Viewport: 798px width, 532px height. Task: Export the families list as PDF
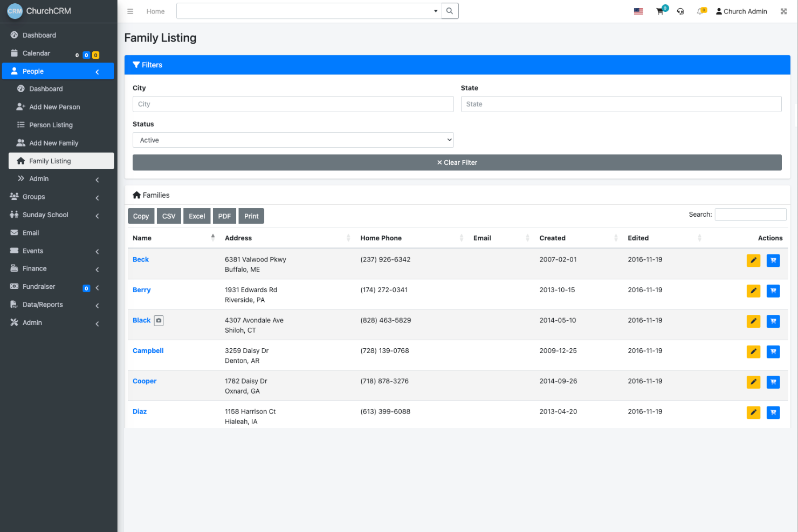(x=224, y=216)
